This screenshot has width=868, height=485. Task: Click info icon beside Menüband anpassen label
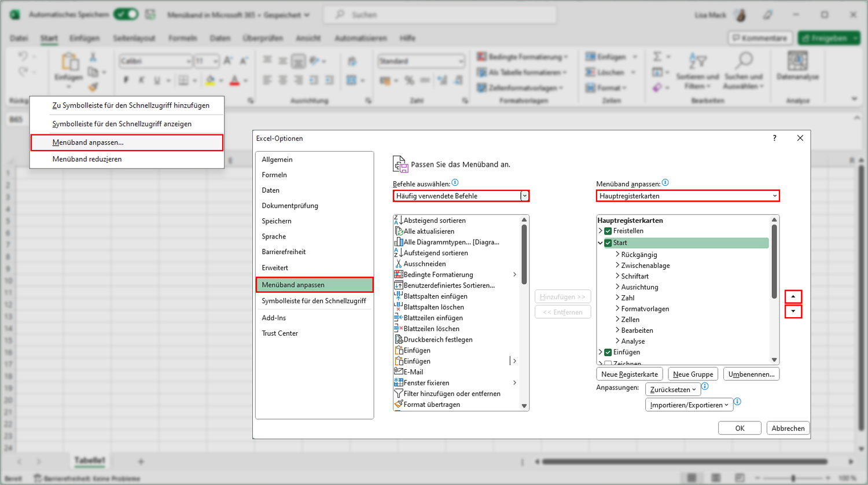pyautogui.click(x=665, y=183)
